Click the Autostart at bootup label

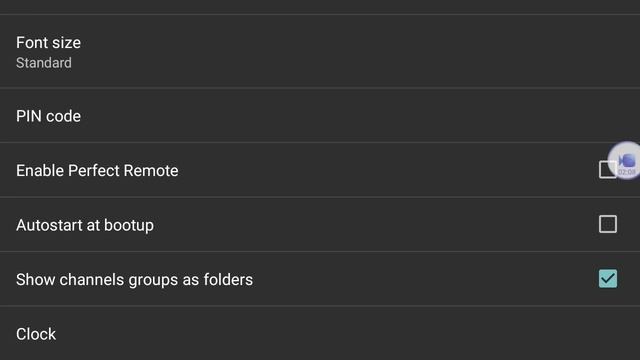click(x=85, y=225)
